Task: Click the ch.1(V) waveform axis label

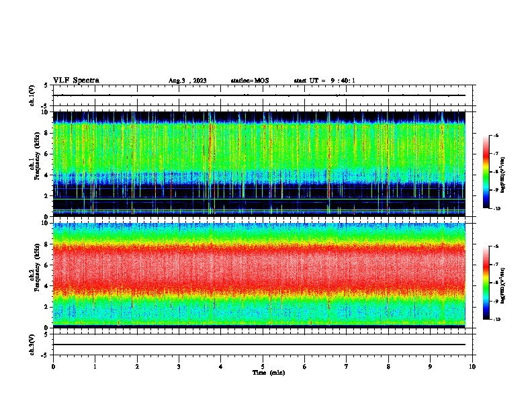Action: [32, 95]
